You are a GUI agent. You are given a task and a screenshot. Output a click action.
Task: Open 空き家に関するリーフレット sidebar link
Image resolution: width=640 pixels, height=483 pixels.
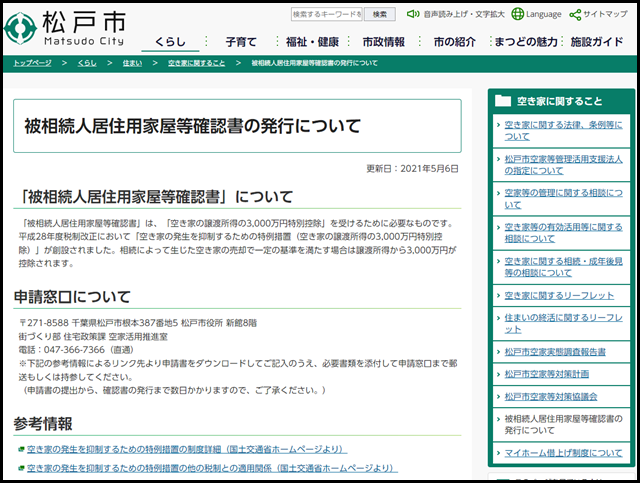(x=559, y=295)
